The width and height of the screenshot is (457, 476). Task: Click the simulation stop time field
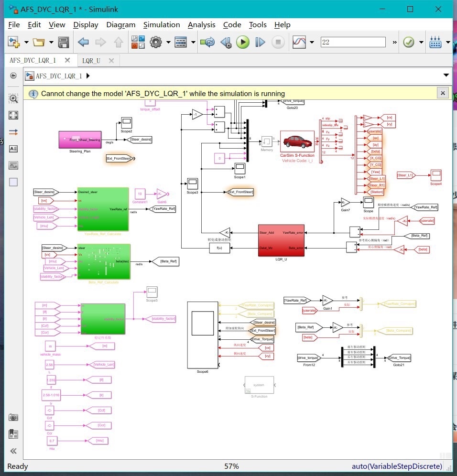[353, 42]
